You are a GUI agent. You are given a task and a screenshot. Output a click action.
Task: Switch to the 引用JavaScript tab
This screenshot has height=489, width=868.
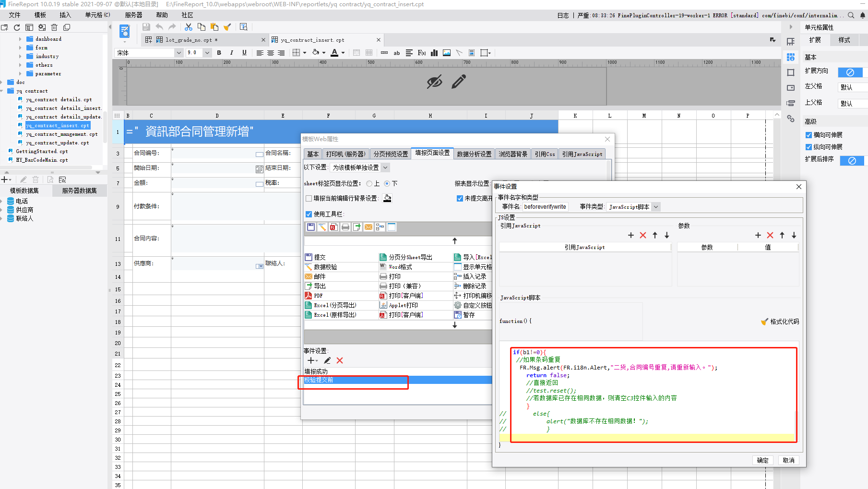(x=582, y=154)
